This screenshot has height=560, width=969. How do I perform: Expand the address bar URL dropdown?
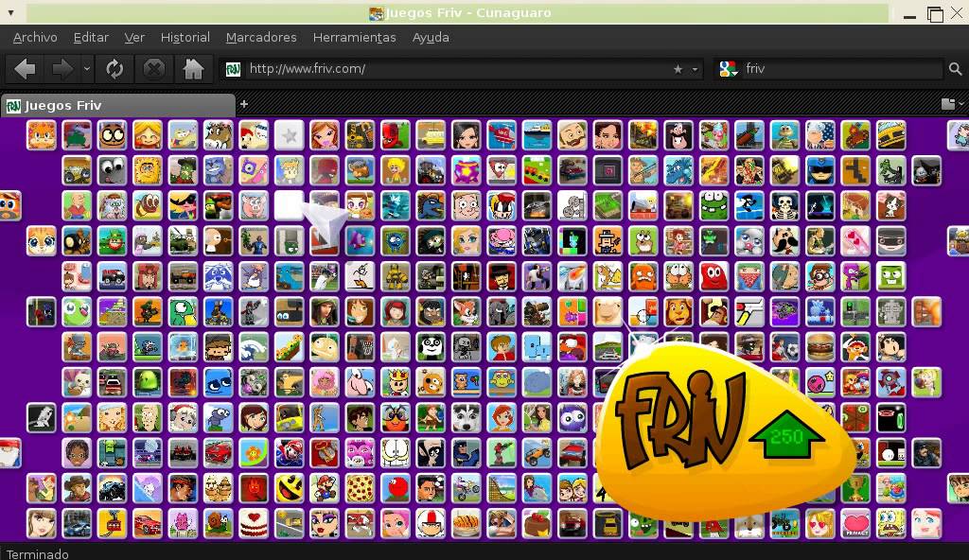pyautogui.click(x=696, y=69)
